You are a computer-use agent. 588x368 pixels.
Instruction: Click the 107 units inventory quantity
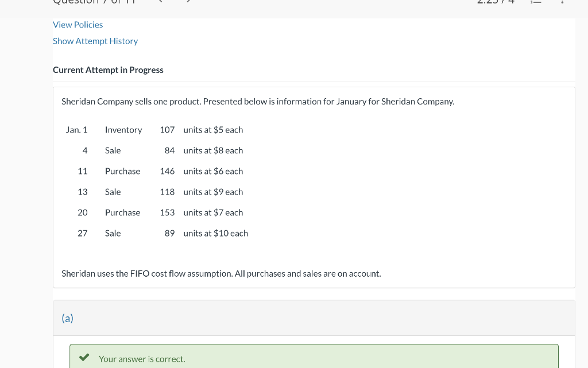click(167, 130)
